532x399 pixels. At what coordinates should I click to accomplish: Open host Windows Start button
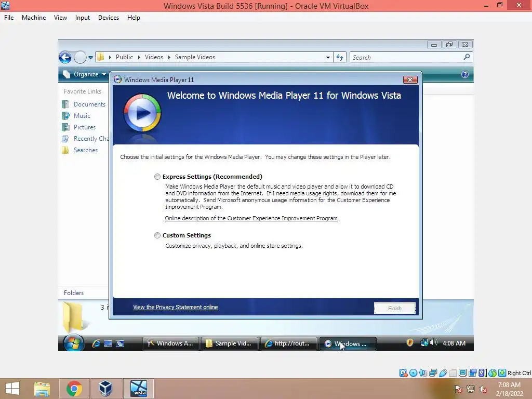[x=12, y=389]
